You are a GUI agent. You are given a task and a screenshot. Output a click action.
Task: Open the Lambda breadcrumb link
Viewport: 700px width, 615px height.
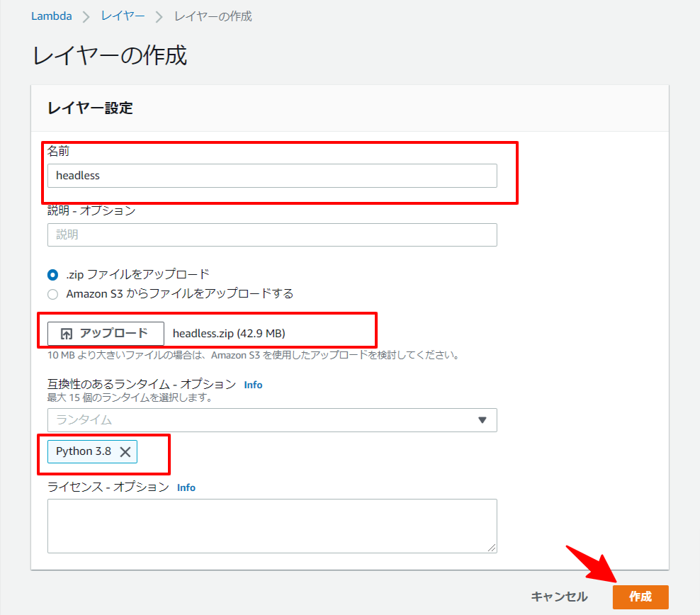coord(51,16)
